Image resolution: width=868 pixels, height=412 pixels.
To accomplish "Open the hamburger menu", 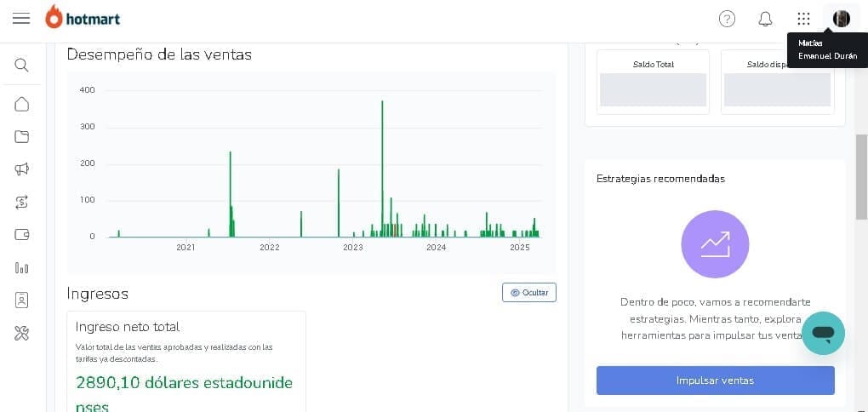I will click(21, 19).
